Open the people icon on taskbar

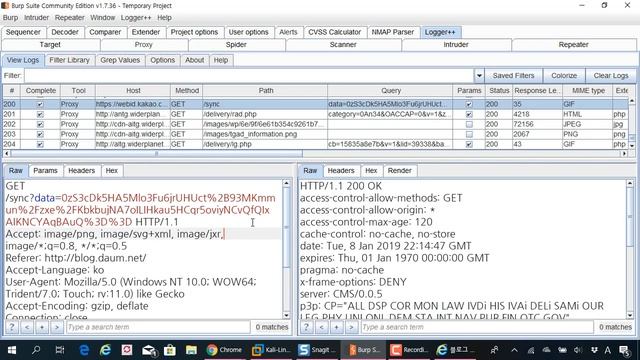click(494, 350)
